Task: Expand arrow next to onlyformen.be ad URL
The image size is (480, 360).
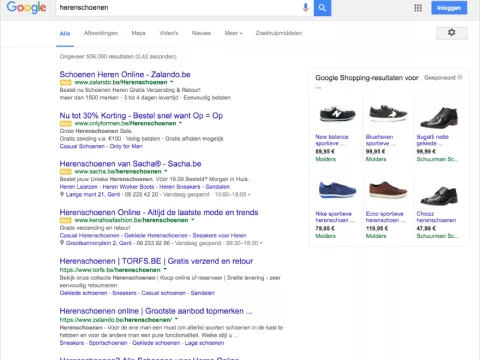Action: click(180, 123)
